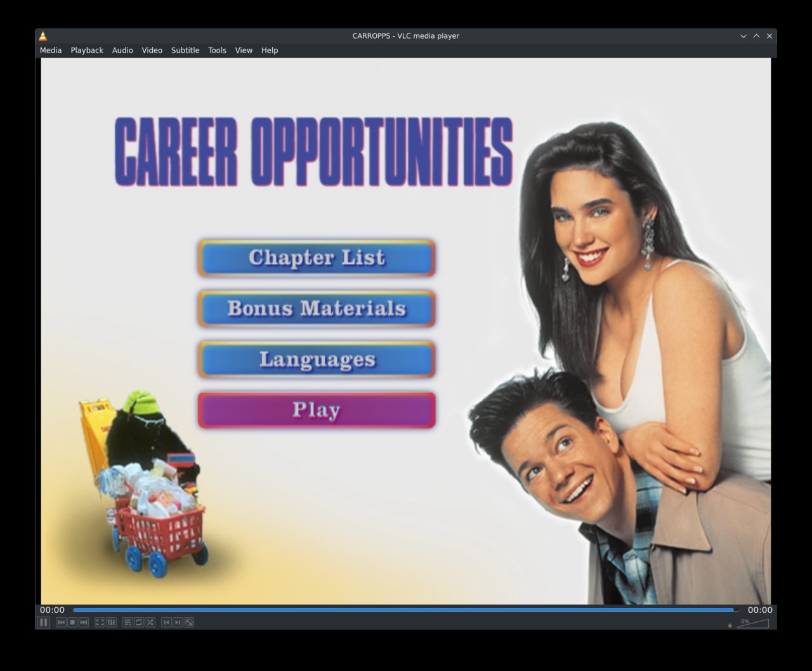The image size is (812, 671).
Task: Skip to next media in playlist
Action: [x=84, y=622]
